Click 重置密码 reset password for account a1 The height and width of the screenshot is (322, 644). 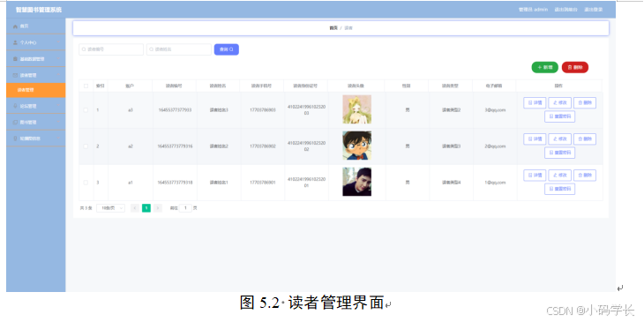(x=560, y=189)
